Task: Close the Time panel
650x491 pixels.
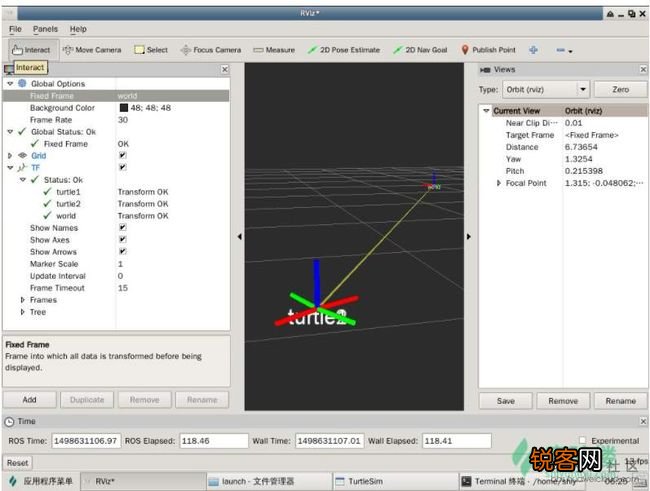Action: (x=643, y=421)
